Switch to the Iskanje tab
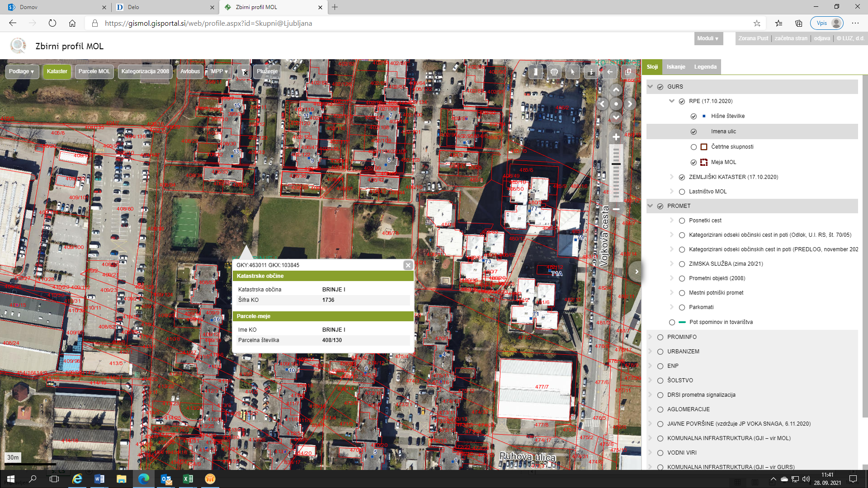 [x=676, y=67]
